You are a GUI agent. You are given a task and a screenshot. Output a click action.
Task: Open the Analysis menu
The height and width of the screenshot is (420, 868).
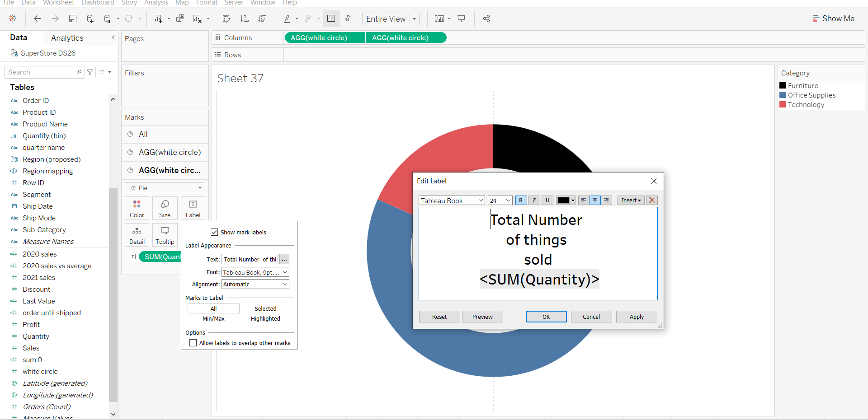coord(156,3)
